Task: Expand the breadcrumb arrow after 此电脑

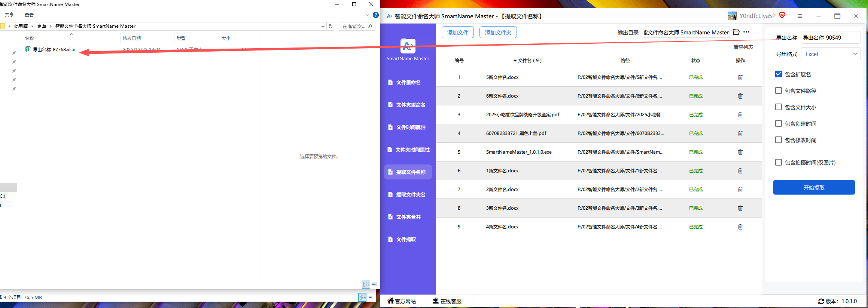Action: pyautogui.click(x=32, y=26)
